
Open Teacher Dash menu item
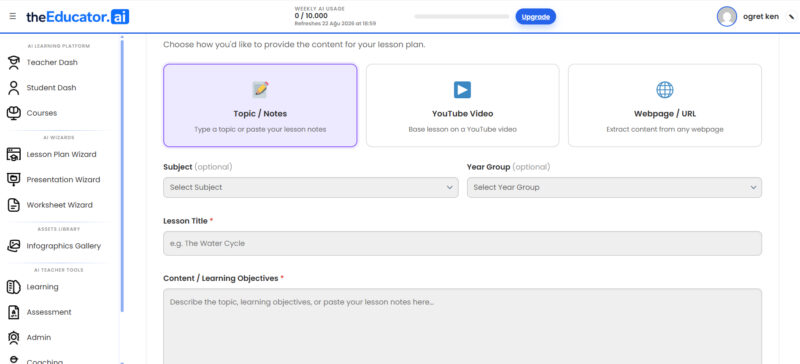[52, 62]
